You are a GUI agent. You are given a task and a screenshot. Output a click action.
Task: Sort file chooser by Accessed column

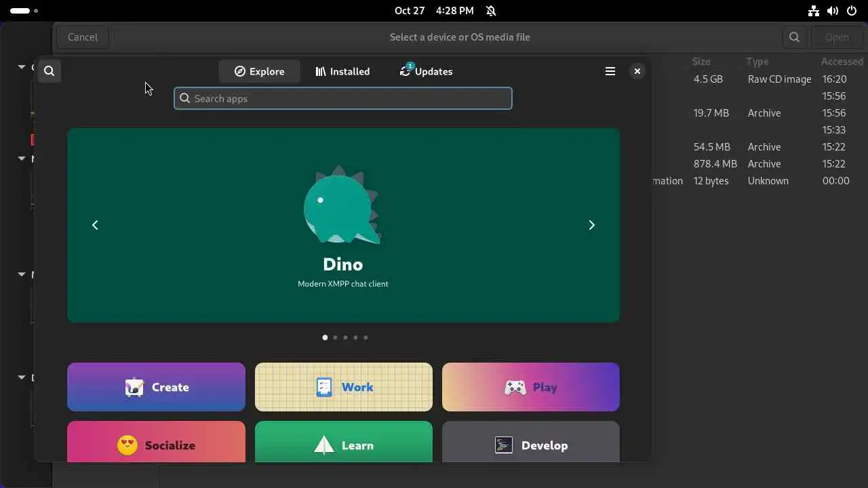pos(842,62)
